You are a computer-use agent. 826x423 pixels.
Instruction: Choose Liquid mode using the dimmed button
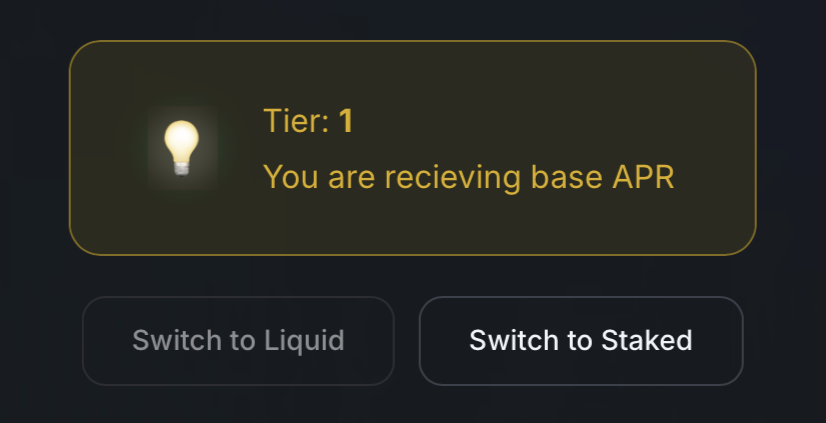(238, 340)
